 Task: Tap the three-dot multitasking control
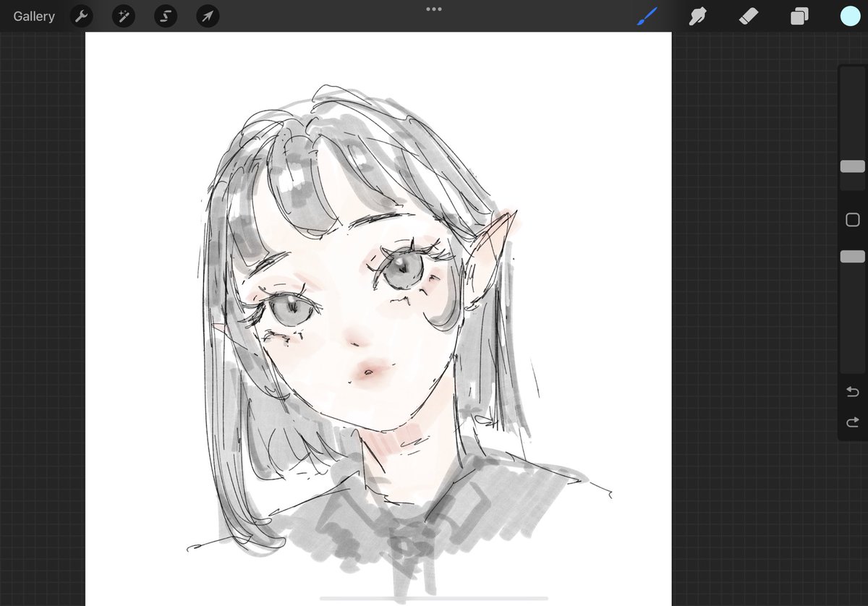[434, 9]
